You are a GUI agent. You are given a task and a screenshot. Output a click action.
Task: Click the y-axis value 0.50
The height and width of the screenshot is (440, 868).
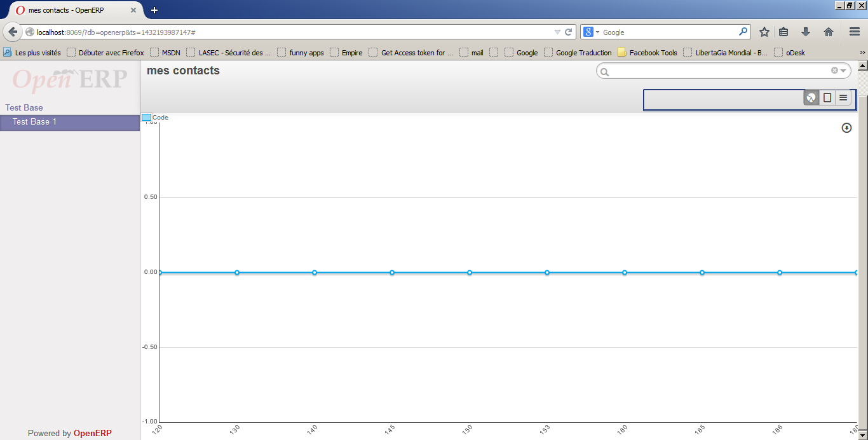click(x=151, y=197)
